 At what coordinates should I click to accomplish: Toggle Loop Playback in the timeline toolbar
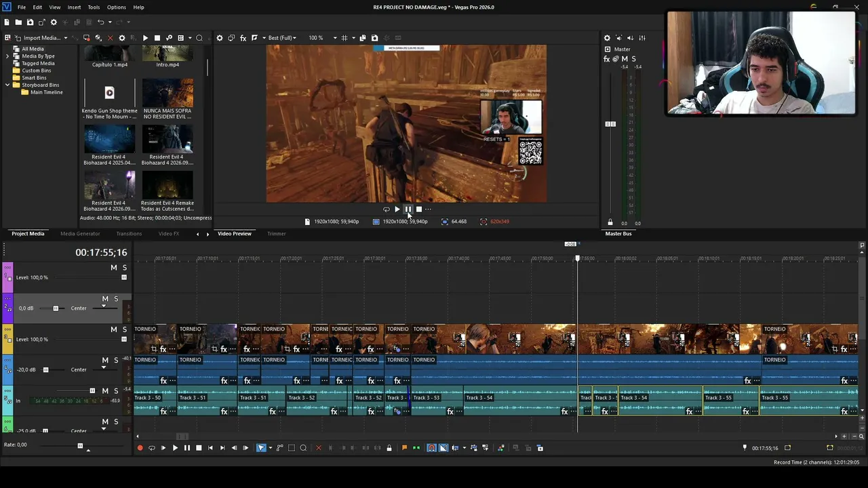(x=151, y=448)
